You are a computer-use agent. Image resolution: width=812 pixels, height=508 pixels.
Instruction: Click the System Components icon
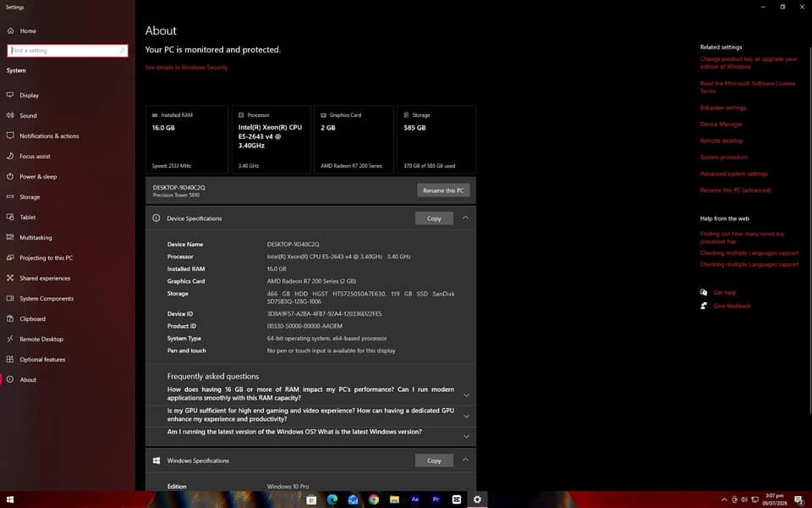pyautogui.click(x=10, y=298)
